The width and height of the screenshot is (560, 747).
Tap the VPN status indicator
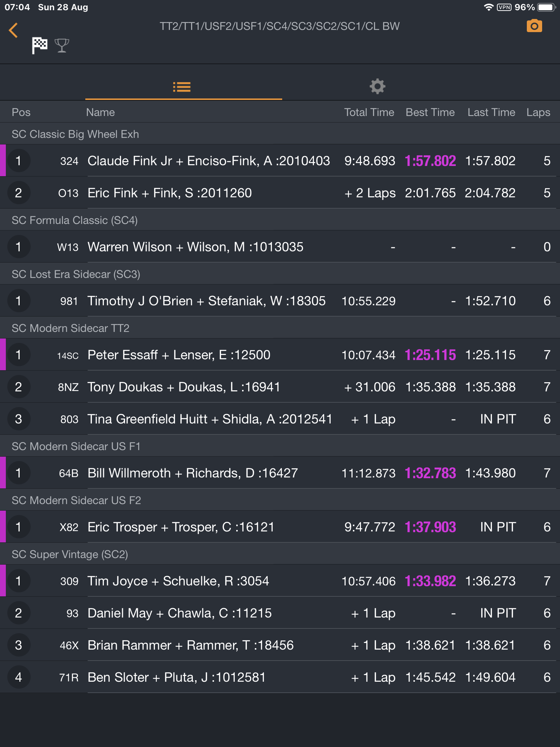pyautogui.click(x=504, y=7)
